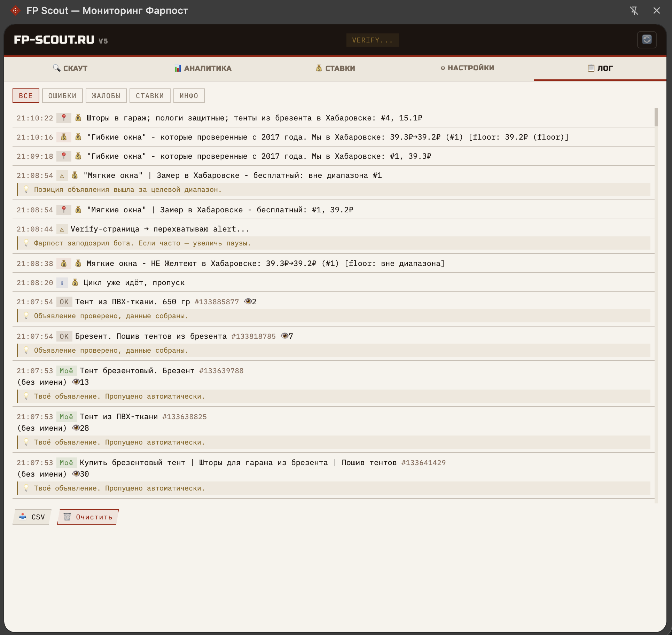Click Моё badge on Тент из ПВХ-ткани #133638825
672x635 pixels.
coord(66,417)
